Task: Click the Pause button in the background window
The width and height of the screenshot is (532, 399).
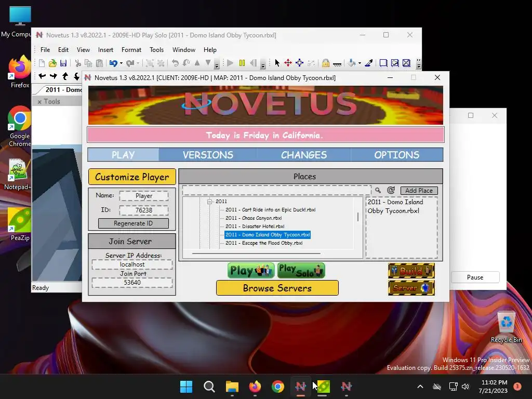Action: click(475, 277)
